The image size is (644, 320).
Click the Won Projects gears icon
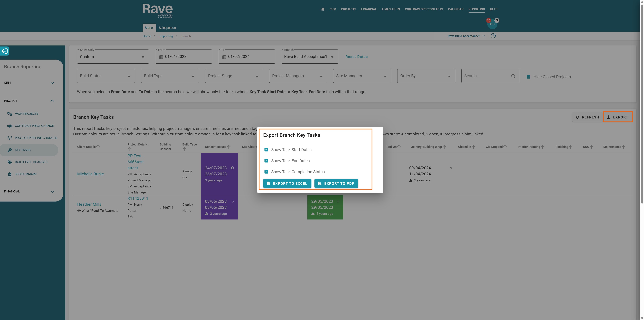tap(10, 114)
